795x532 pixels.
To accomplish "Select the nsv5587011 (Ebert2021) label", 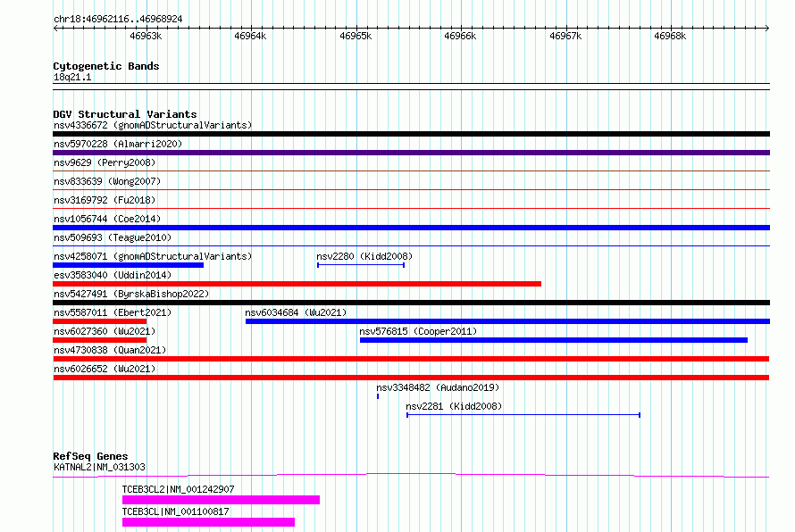I will coord(113,312).
